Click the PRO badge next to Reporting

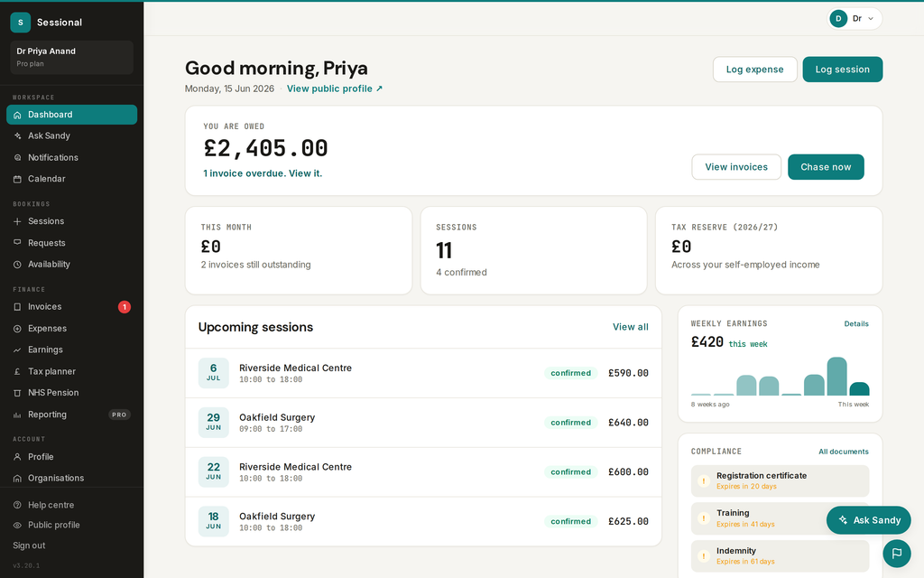(119, 415)
